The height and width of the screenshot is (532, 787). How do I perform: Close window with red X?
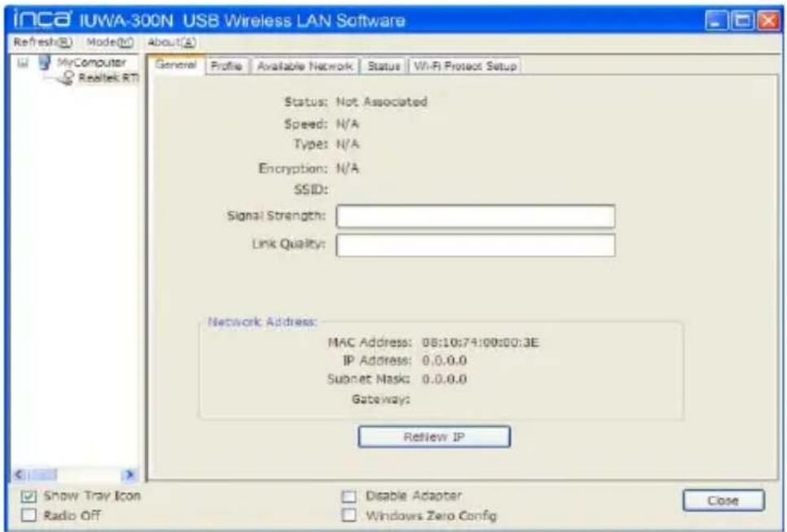click(768, 21)
